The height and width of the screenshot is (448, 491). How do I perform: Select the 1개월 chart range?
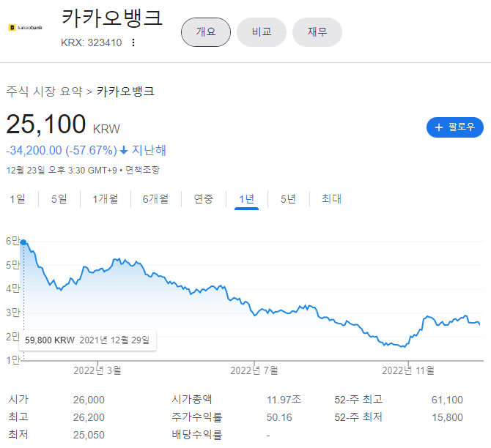click(x=106, y=199)
